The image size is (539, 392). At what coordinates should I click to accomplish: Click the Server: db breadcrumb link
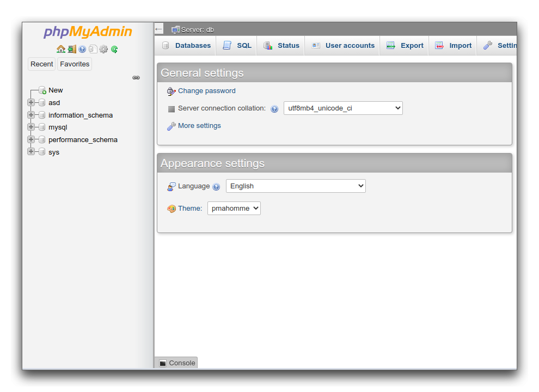click(x=197, y=30)
